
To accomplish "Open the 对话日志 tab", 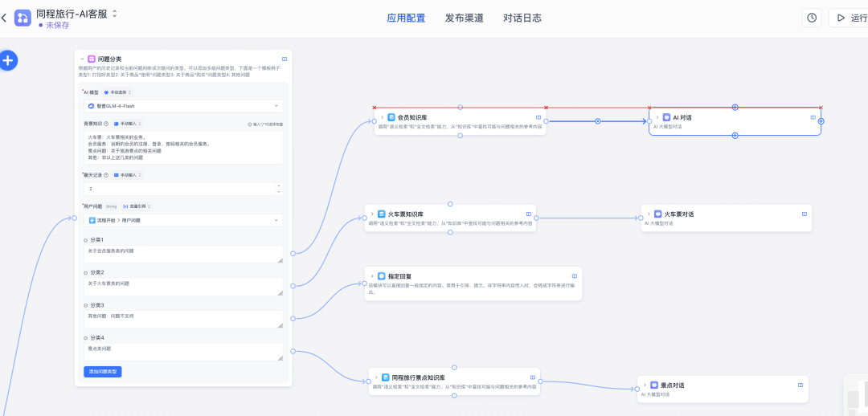I will tap(522, 18).
